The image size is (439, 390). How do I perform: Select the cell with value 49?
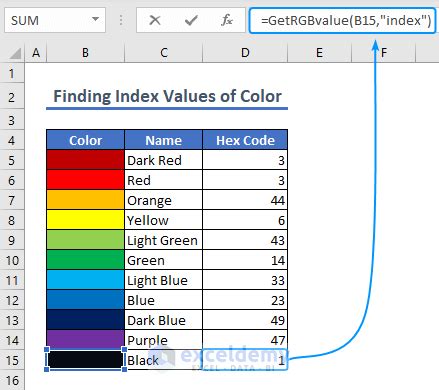coord(245,320)
